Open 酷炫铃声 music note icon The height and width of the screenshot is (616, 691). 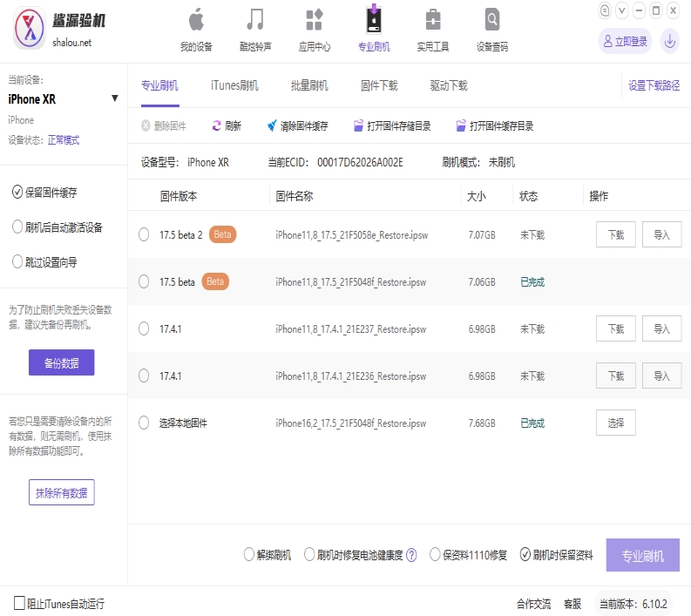(254, 20)
